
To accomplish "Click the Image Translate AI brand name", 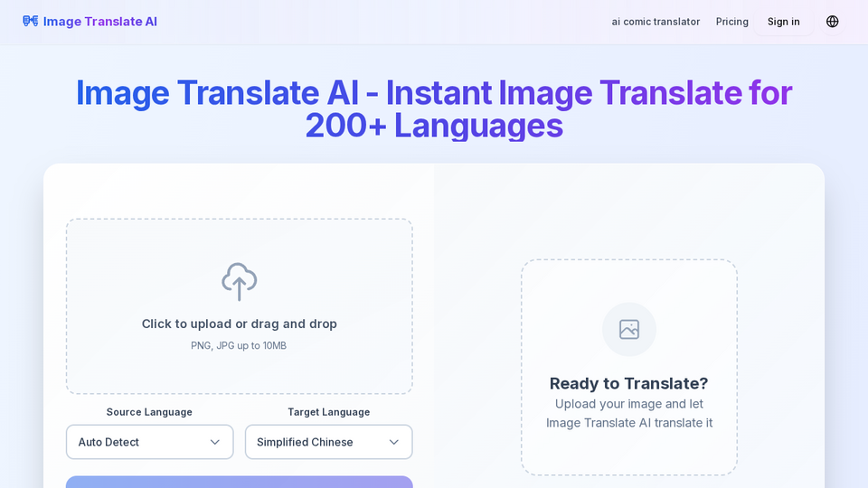I will [x=100, y=22].
